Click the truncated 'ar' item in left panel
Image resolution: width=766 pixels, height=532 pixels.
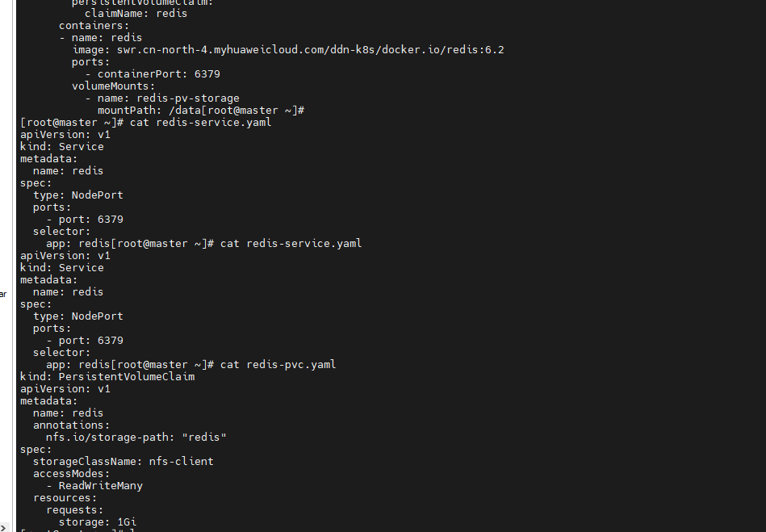[x=3, y=295]
